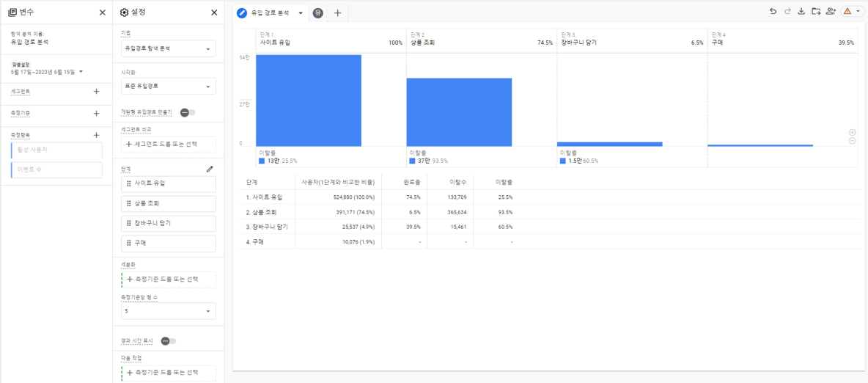Screen dimensions: 868x383
Task: Close the 설정 panel
Action: pyautogui.click(x=214, y=12)
